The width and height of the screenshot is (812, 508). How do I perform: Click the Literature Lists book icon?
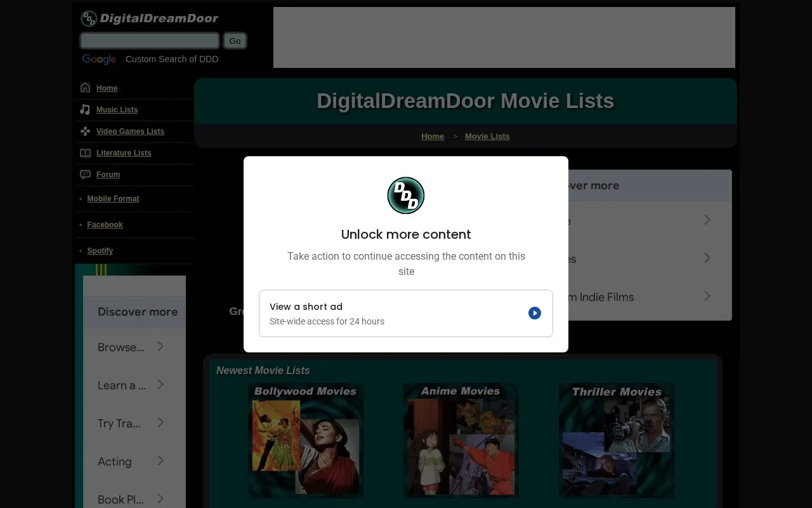pos(85,152)
